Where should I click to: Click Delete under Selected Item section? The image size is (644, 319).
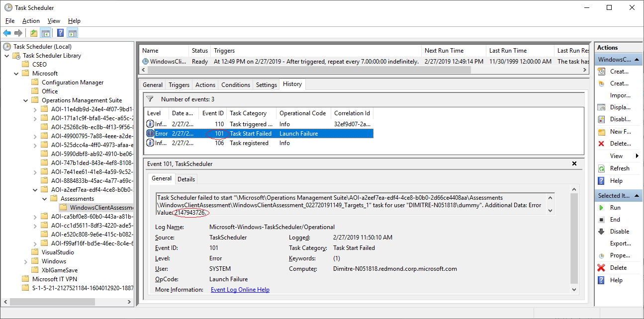[x=618, y=268]
